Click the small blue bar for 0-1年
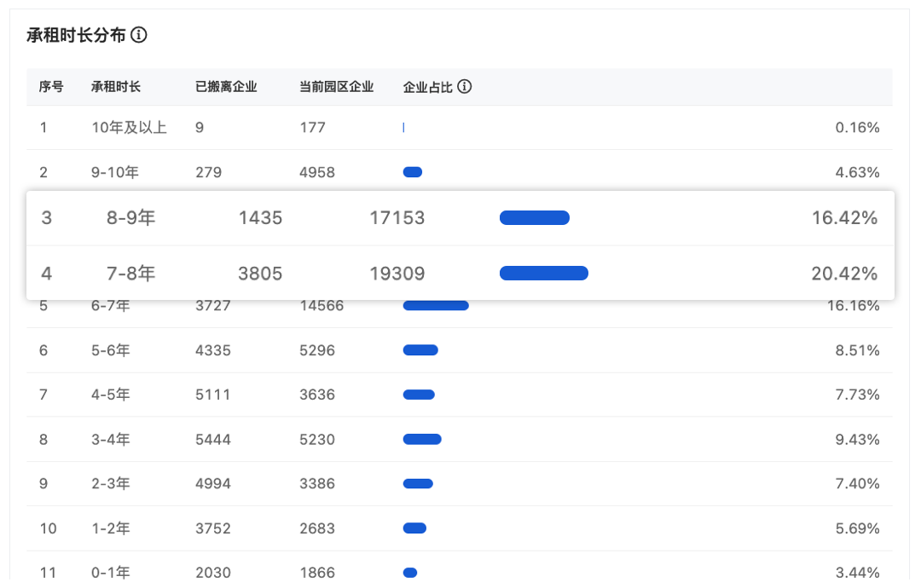This screenshot has height=588, width=921. pos(410,573)
